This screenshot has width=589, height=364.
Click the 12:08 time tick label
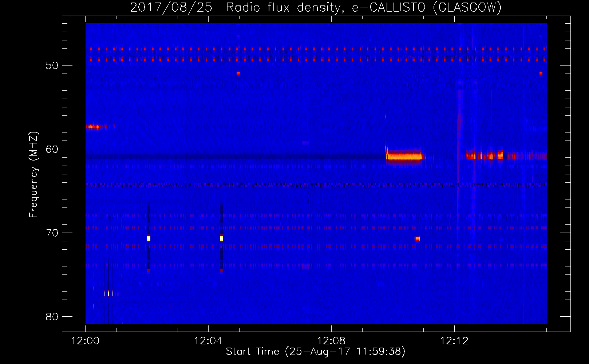pyautogui.click(x=331, y=341)
